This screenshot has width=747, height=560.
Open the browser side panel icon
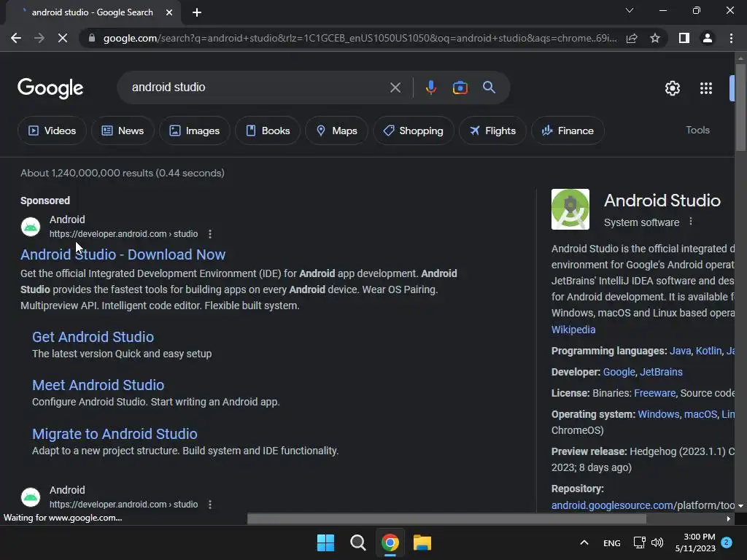coord(684,38)
